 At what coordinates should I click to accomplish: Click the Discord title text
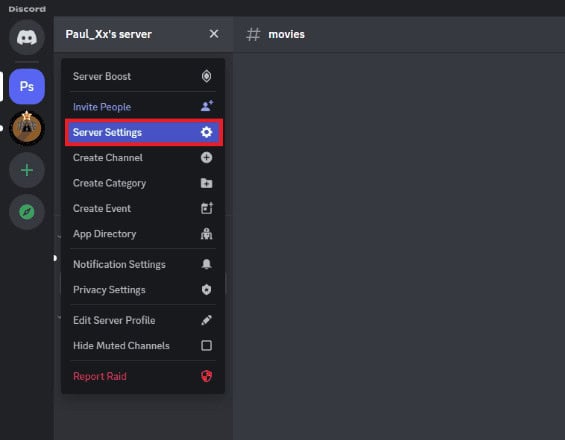27,9
